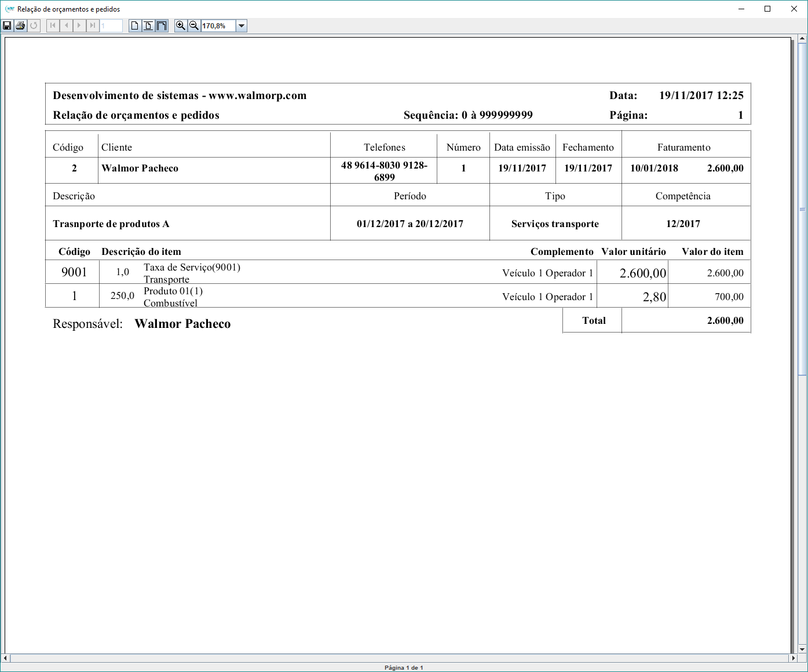Image resolution: width=808 pixels, height=672 pixels.
Task: Click the horizontal scrollbar left arrow
Action: click(x=5, y=658)
